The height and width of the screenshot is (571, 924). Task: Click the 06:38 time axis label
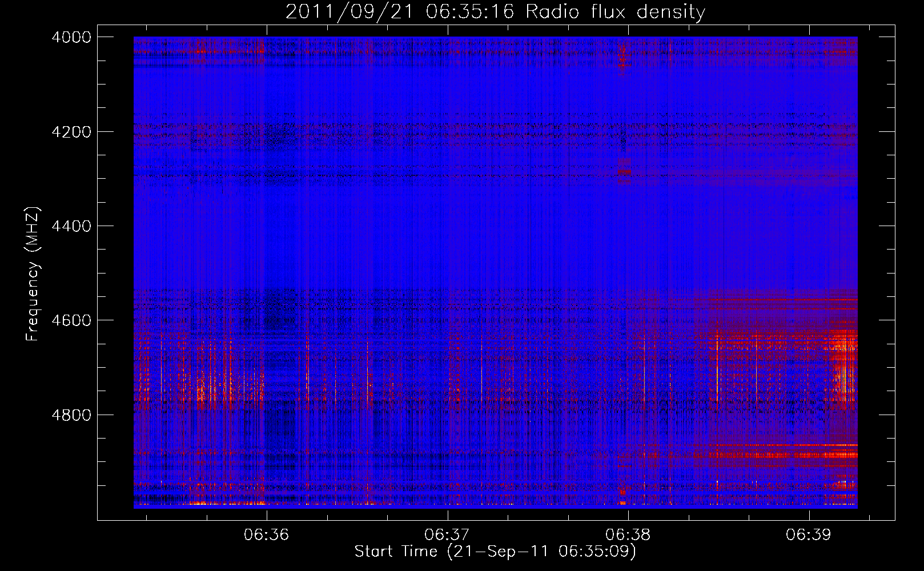point(628,534)
